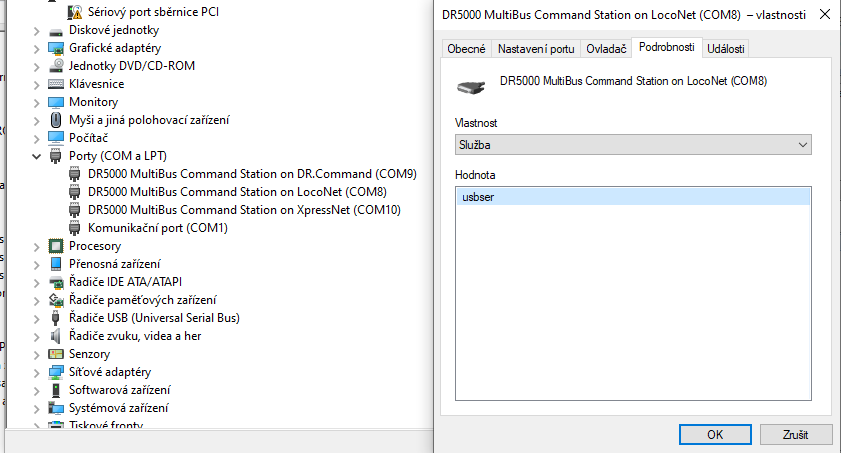Collapse the Porty (COM a LPT) node

click(38, 156)
